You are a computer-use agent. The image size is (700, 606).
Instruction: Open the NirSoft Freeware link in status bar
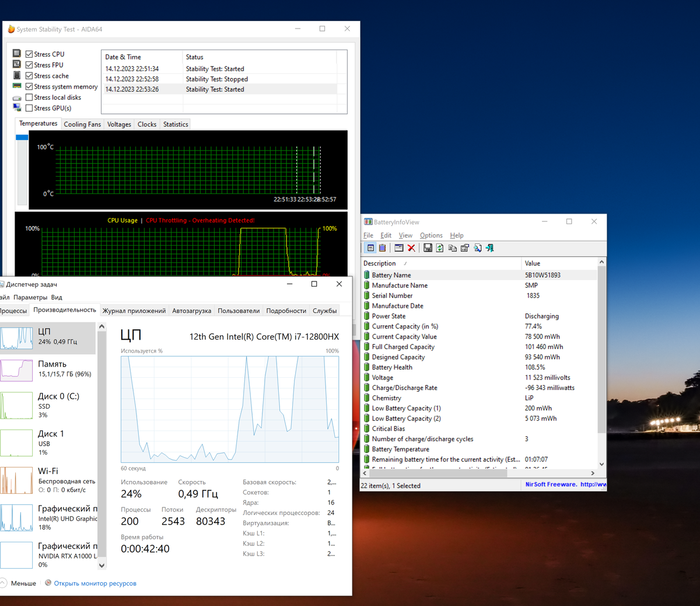pyautogui.click(x=566, y=485)
